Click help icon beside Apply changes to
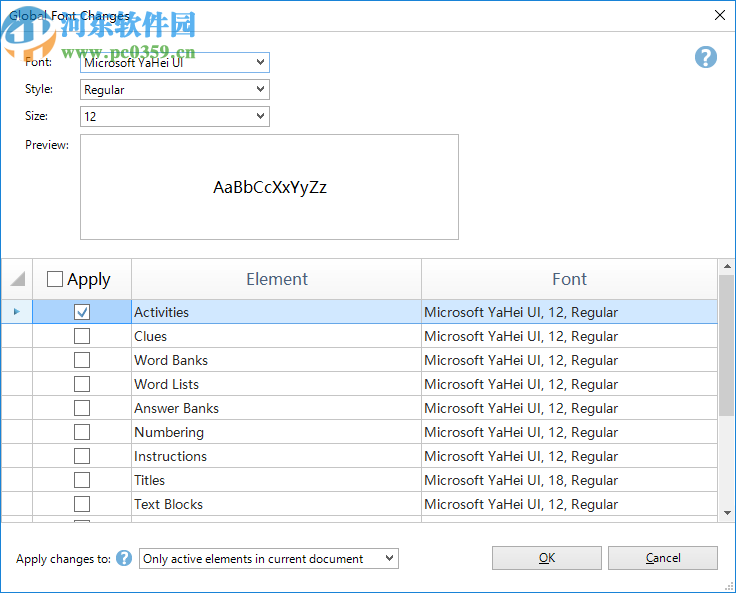Image resolution: width=736 pixels, height=593 pixels. pyautogui.click(x=124, y=558)
